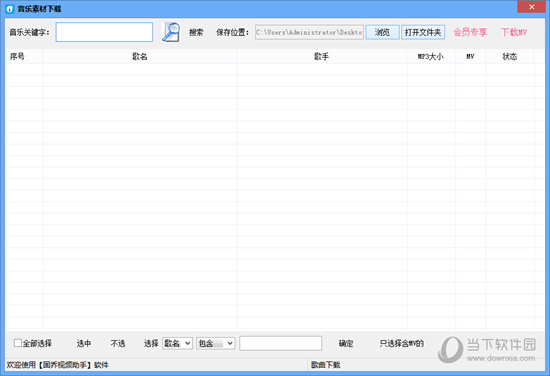Focus the 音乐关键字 input field

[x=104, y=32]
